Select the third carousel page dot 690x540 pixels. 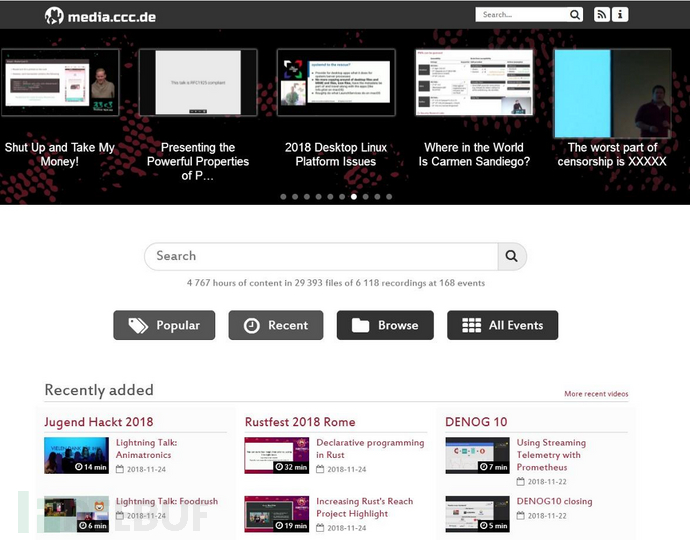tap(307, 197)
